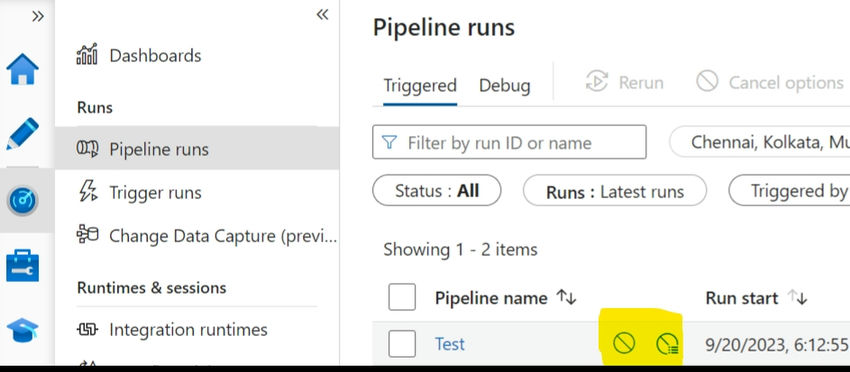Screen dimensions: 850x372
Task: Collapse the monitor side panel
Action: [x=322, y=14]
